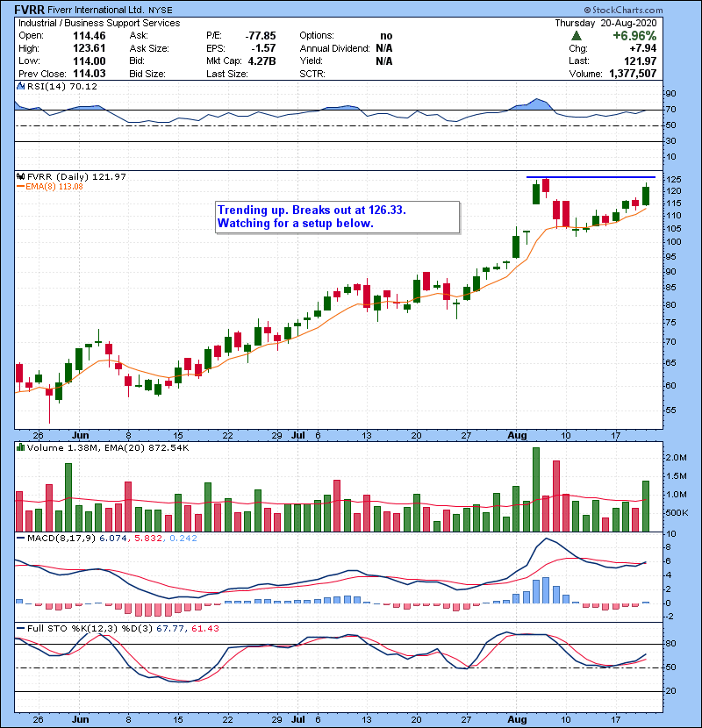Click the Options value no
The image size is (702, 728).
tap(386, 36)
